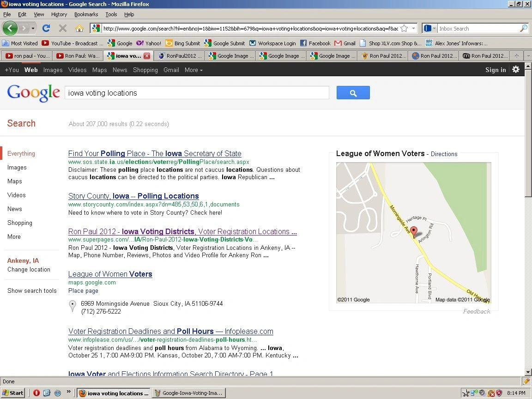The width and height of the screenshot is (532, 399).
Task: Open the Bookmarks menu
Action: [86, 14]
